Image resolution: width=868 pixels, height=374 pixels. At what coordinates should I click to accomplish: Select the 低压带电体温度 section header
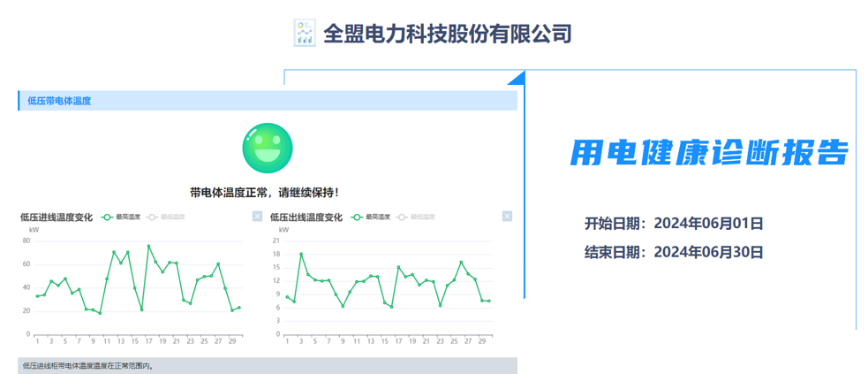point(59,101)
